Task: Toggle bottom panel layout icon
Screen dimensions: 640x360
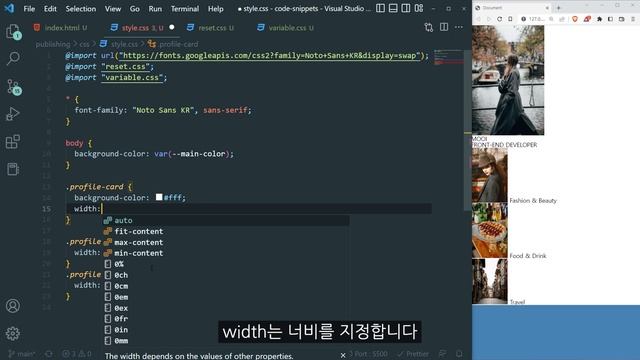Action: point(393,8)
